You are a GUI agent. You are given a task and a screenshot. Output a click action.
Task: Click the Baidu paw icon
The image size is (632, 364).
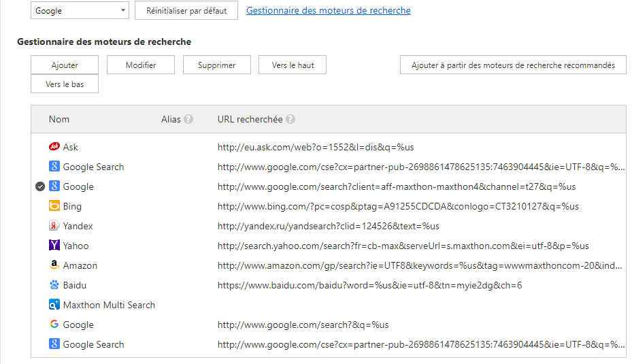(x=54, y=285)
